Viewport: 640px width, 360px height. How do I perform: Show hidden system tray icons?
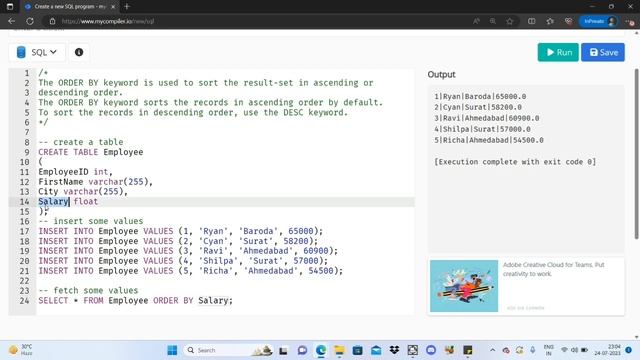(x=492, y=350)
